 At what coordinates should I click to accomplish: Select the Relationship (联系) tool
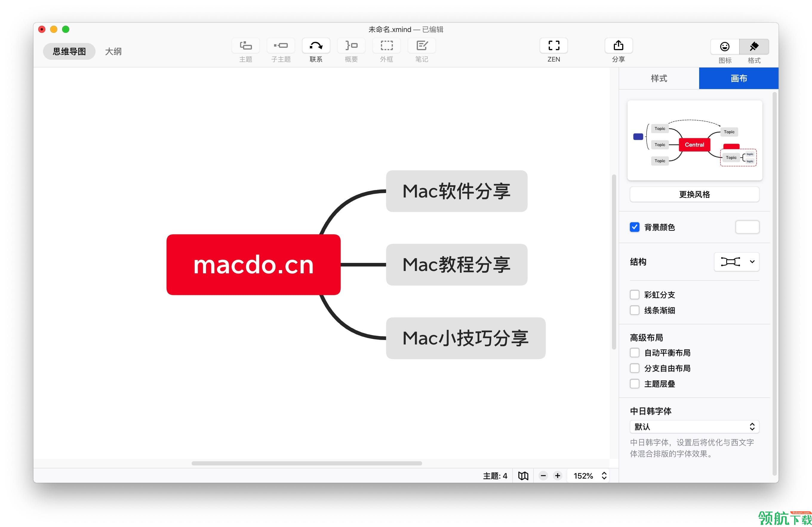pyautogui.click(x=316, y=45)
